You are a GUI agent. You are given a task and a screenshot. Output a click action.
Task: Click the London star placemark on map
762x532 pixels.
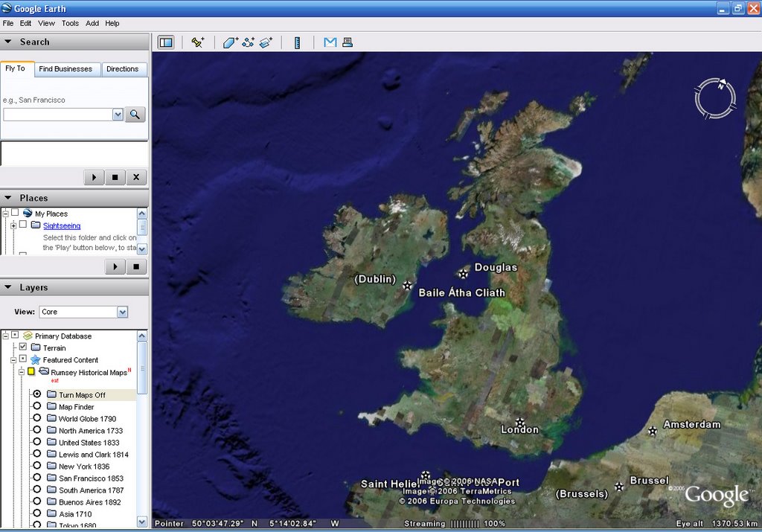[520, 421]
